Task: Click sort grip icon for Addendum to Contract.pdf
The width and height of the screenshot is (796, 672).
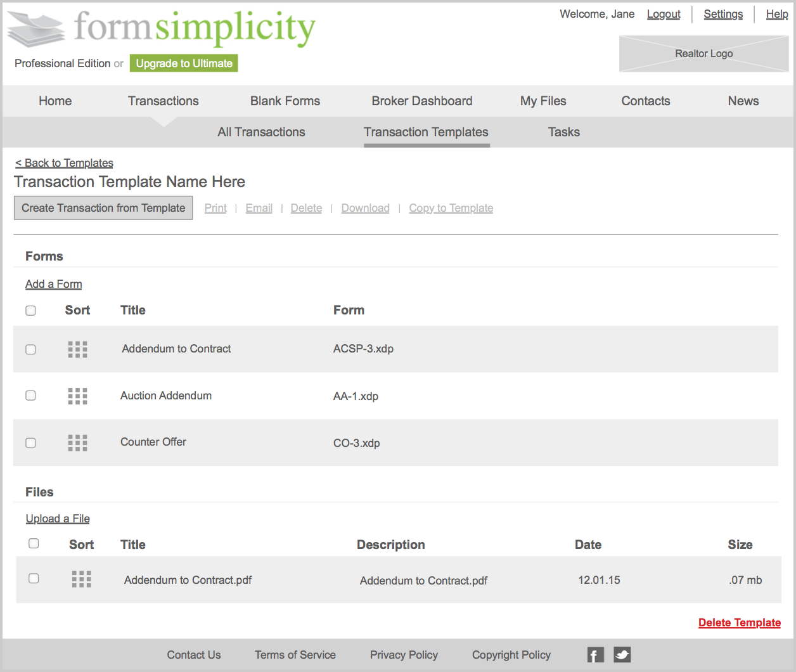Action: coord(81,579)
